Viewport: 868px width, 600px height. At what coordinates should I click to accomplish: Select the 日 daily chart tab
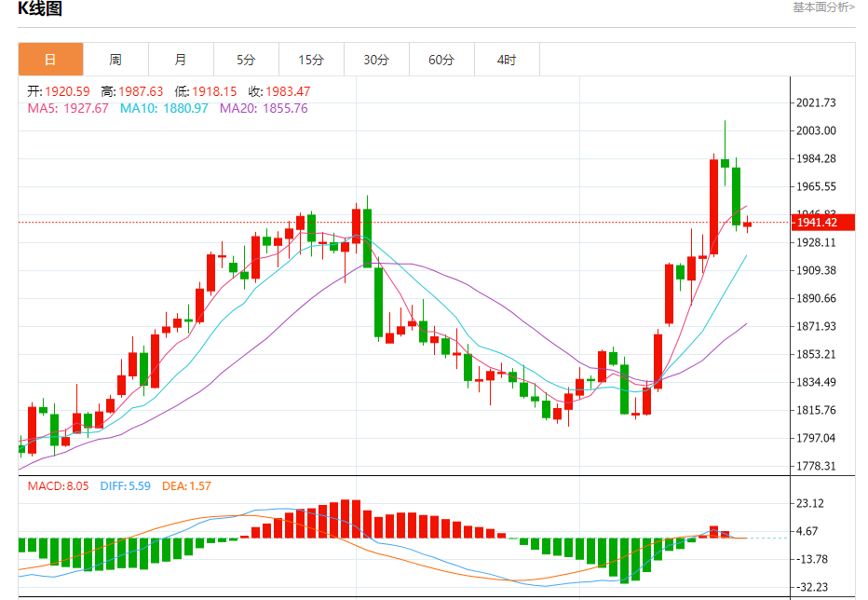50,60
